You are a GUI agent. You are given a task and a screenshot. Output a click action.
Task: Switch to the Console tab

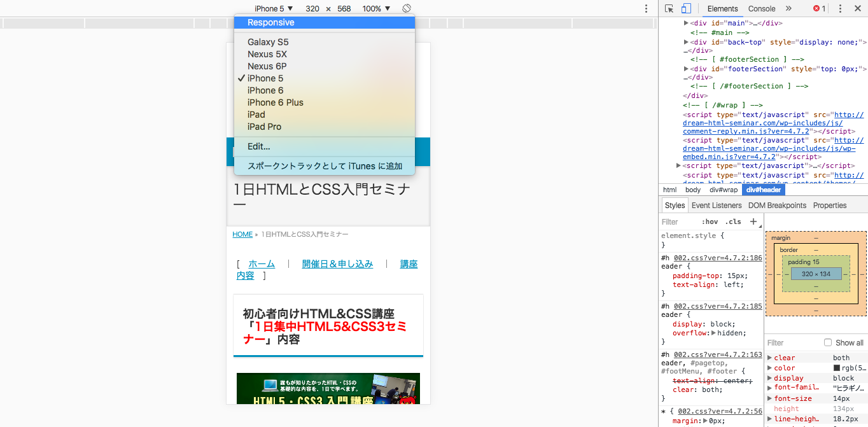pyautogui.click(x=762, y=8)
